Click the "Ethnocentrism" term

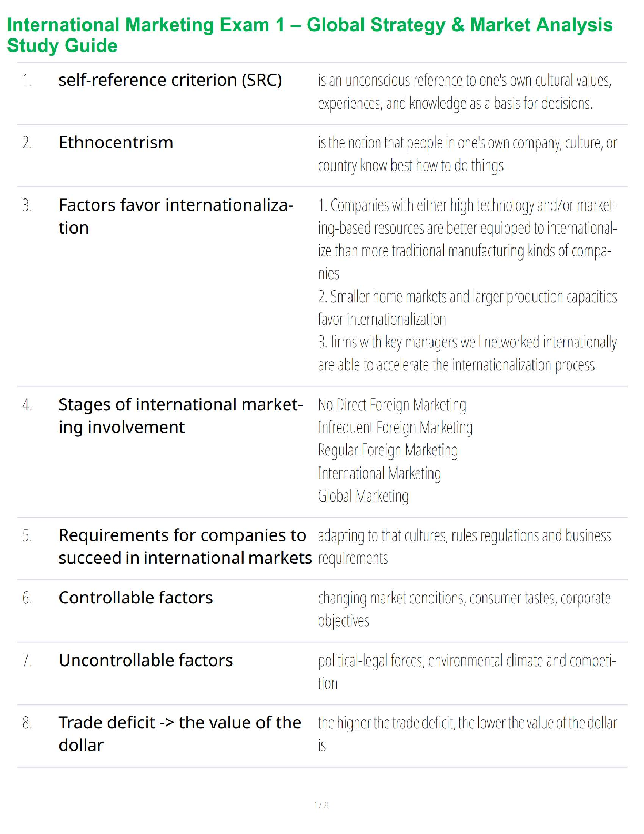pyautogui.click(x=116, y=143)
